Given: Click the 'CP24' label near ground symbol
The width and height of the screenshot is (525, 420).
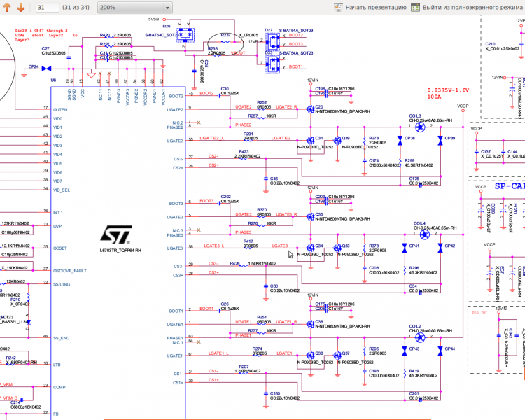Looking at the screenshot, I should click(x=34, y=66).
